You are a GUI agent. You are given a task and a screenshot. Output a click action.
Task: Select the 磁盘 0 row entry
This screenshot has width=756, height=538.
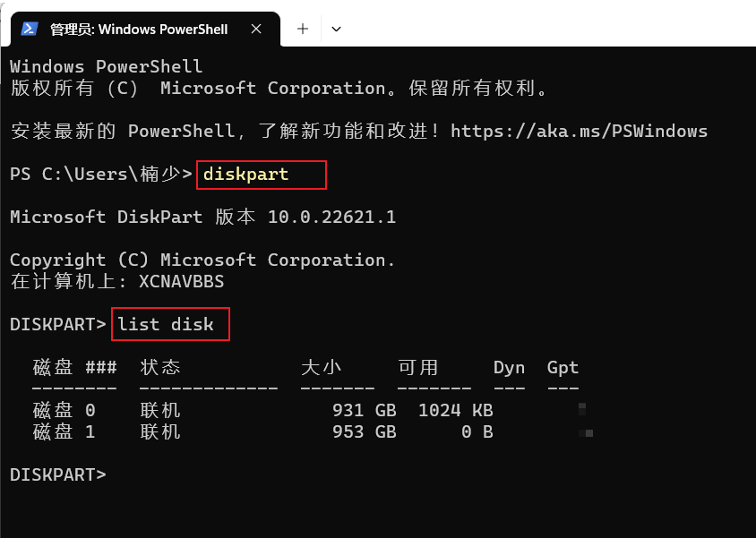64,410
